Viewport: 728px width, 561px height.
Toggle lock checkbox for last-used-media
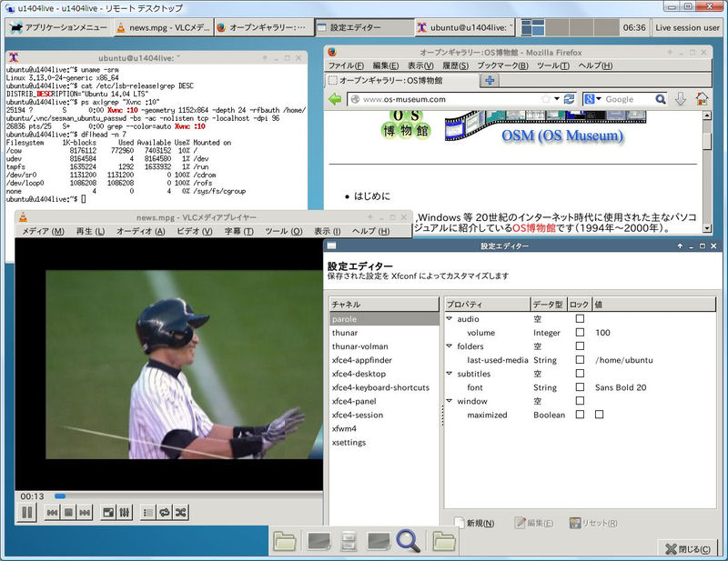[580, 360]
